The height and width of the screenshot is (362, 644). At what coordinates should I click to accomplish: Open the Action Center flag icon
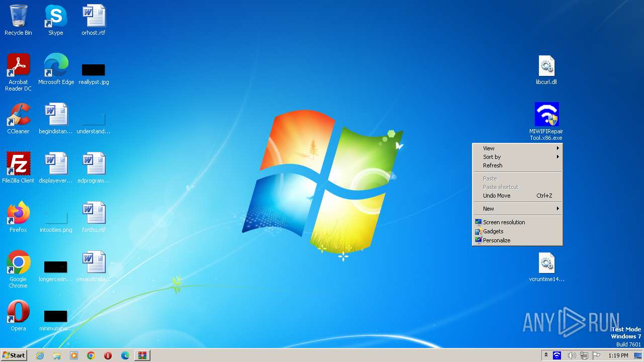pyautogui.click(x=596, y=355)
